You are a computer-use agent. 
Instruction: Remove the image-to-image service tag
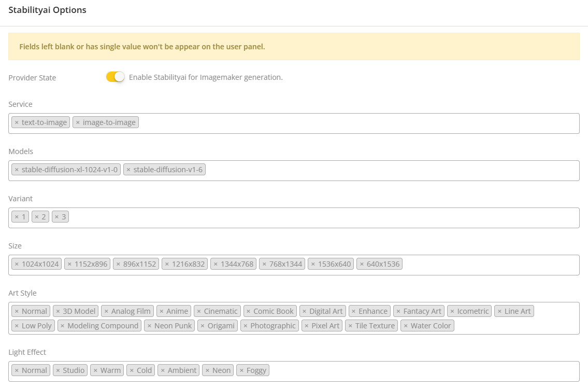pyautogui.click(x=78, y=122)
